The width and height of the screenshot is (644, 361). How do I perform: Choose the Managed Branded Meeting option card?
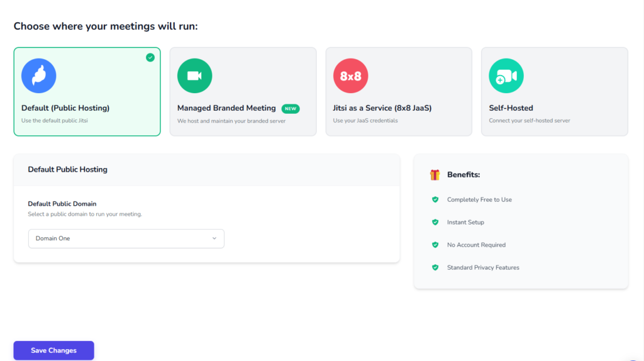coord(243,92)
